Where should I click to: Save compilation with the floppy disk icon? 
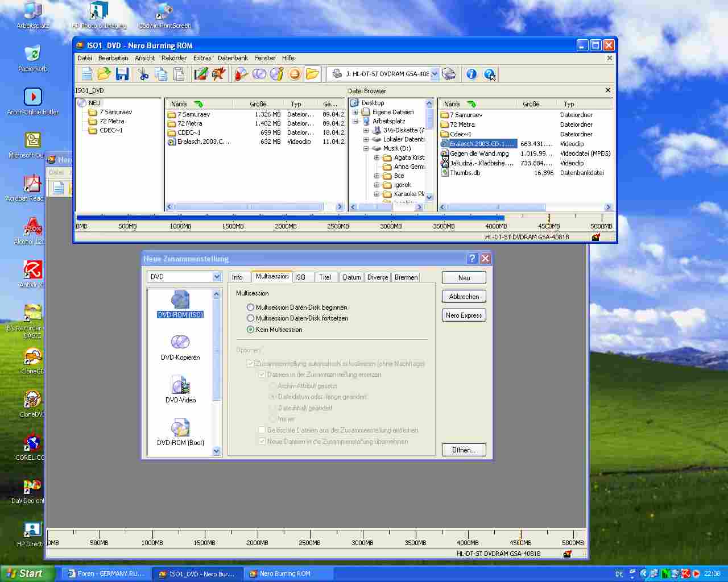point(122,74)
